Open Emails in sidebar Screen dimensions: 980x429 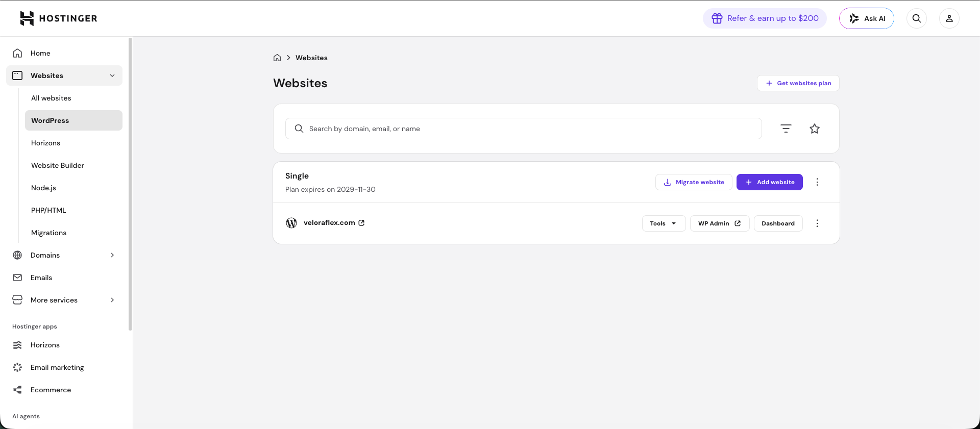pyautogui.click(x=64, y=277)
